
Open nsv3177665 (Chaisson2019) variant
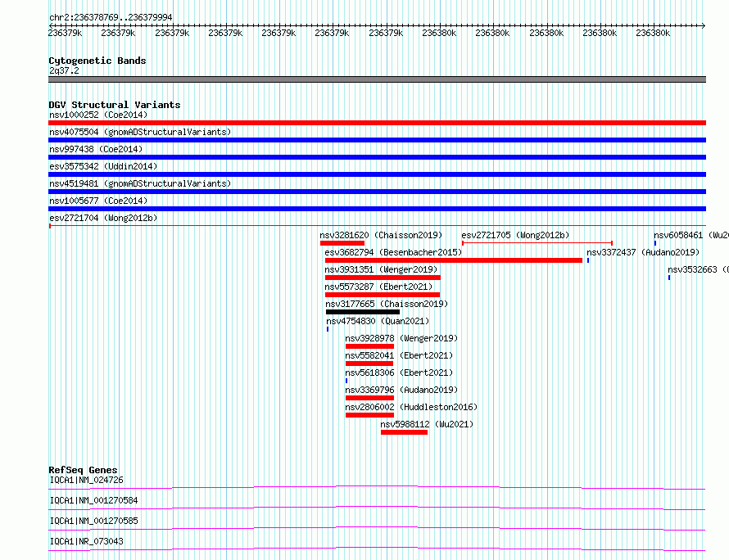[387, 304]
